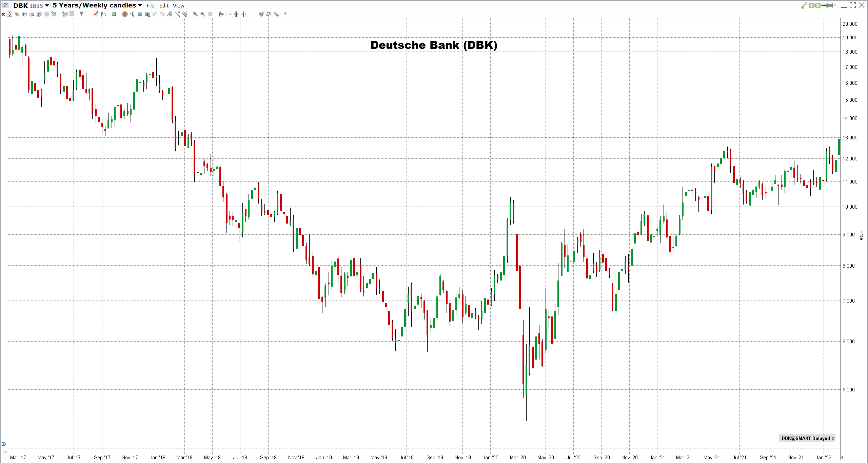The width and height of the screenshot is (868, 463).
Task: Click the bar with left arrow icon
Action: (x=229, y=14)
